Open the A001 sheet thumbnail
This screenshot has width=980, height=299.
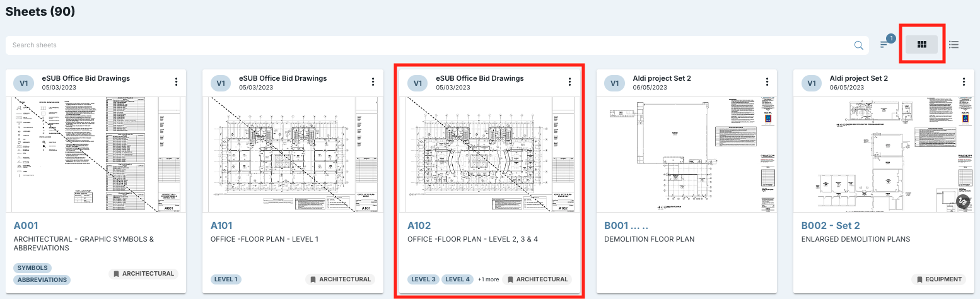[x=96, y=155]
